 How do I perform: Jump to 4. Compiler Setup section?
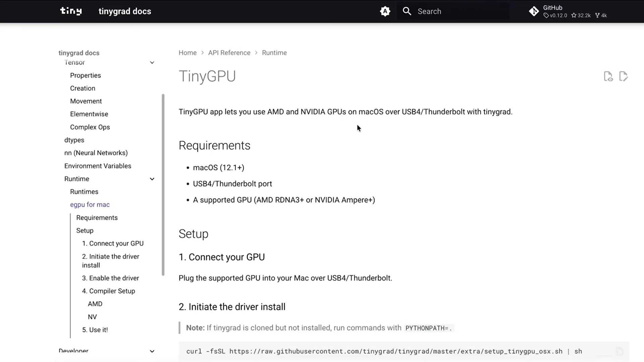(108, 291)
